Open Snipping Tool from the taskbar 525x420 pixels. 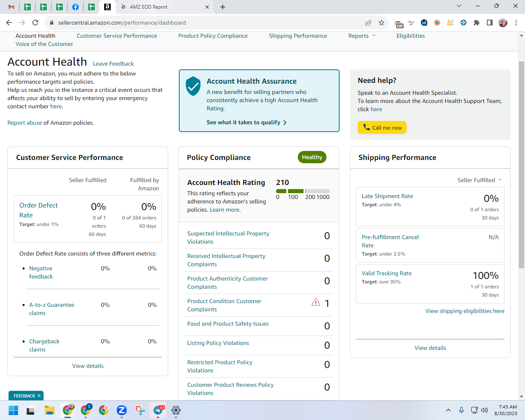tap(140, 410)
